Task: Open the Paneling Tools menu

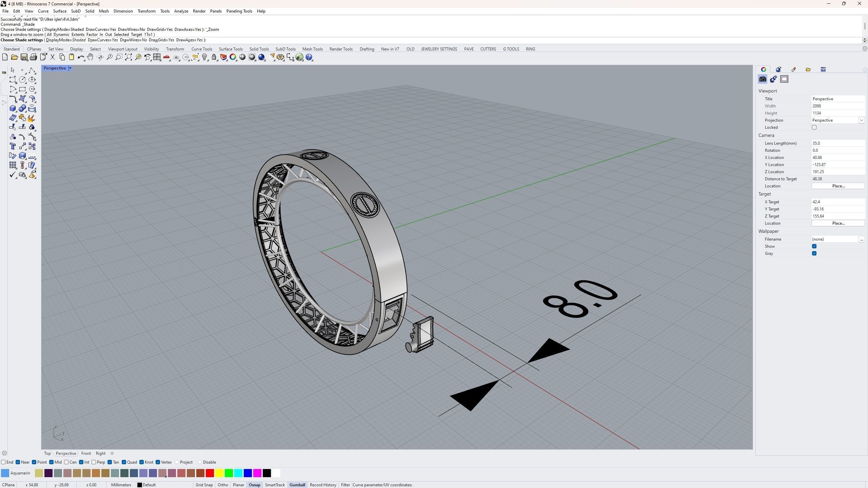Action: [x=239, y=11]
